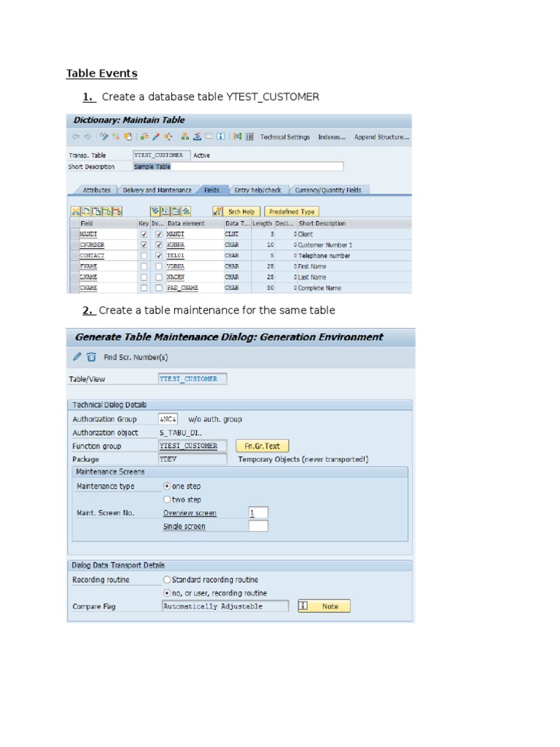
Task: Click the Note button
Action: point(324,606)
